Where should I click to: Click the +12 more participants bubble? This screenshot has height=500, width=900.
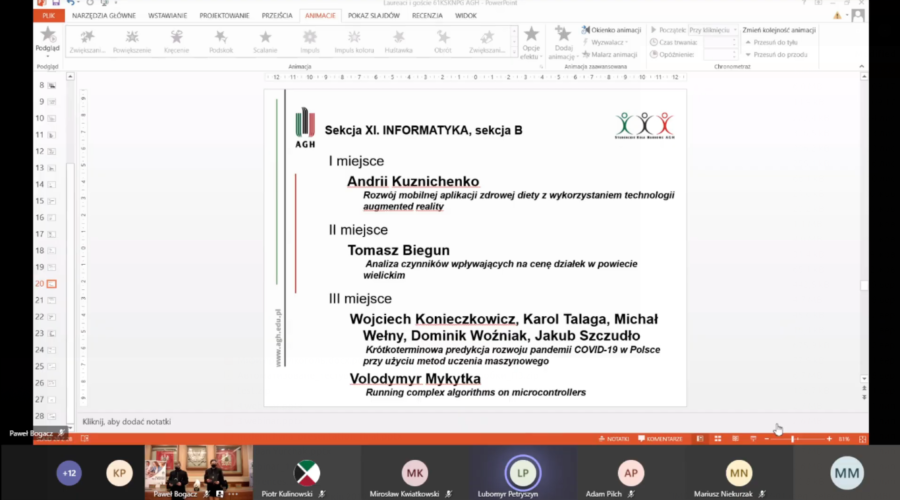tap(69, 473)
